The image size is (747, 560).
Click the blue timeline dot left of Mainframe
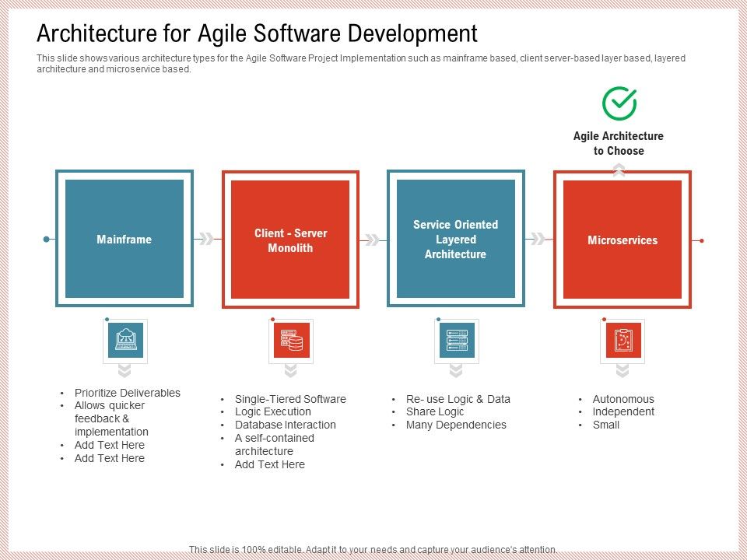(46, 239)
